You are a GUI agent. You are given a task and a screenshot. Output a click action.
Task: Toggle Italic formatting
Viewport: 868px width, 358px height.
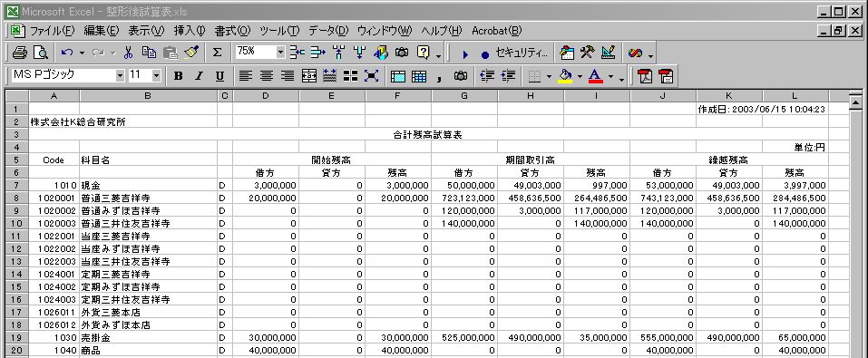199,76
